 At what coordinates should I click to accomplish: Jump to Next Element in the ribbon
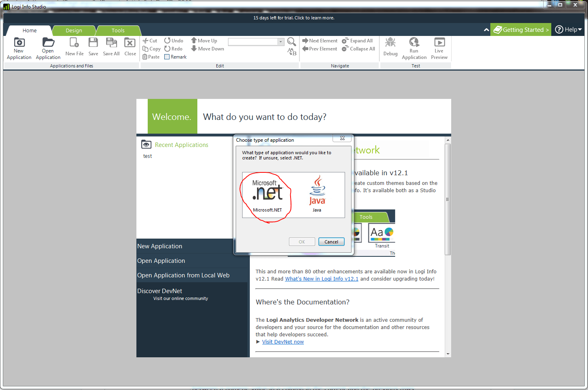pos(319,40)
